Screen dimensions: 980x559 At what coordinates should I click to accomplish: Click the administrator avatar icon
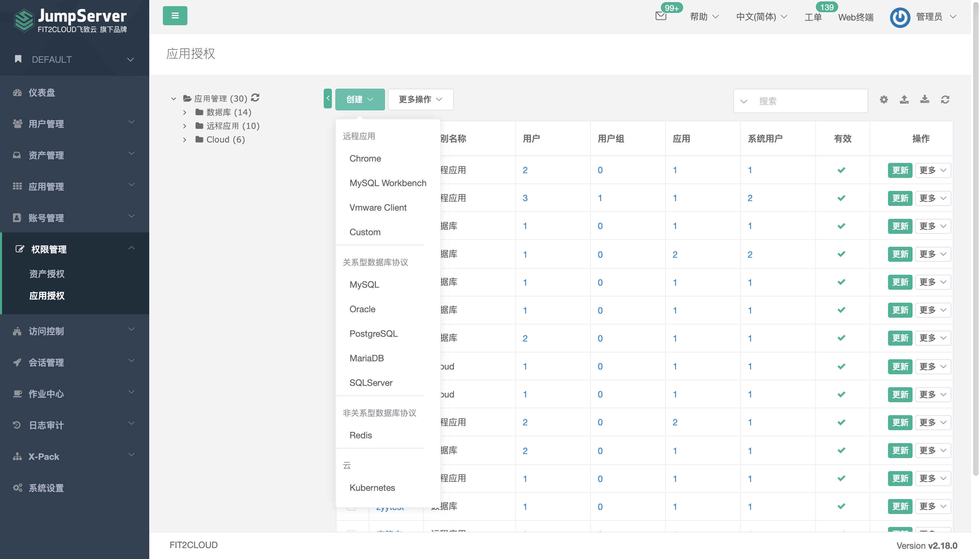[900, 17]
